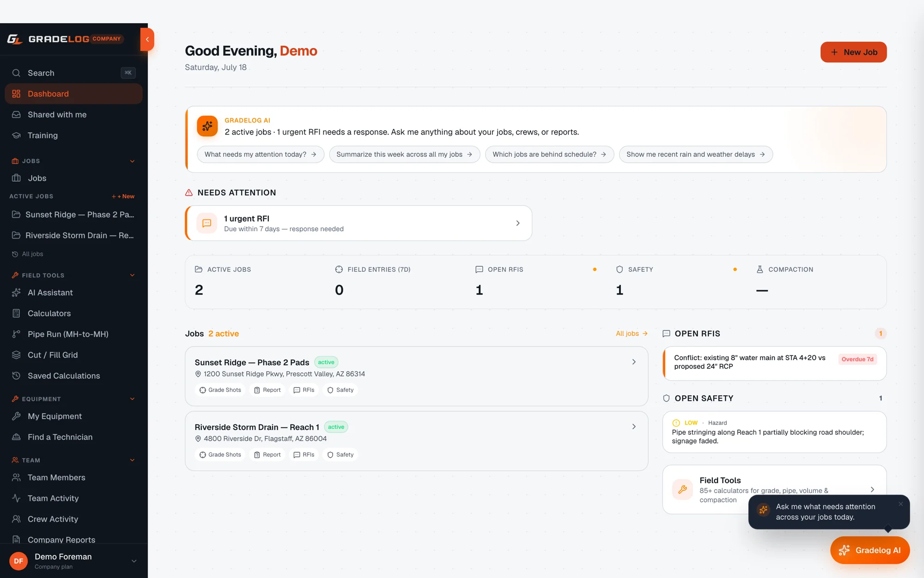Select the Compaction stat

coord(817,282)
